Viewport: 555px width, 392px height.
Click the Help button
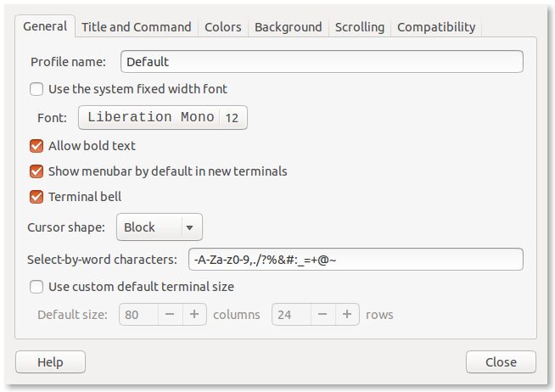(x=50, y=362)
